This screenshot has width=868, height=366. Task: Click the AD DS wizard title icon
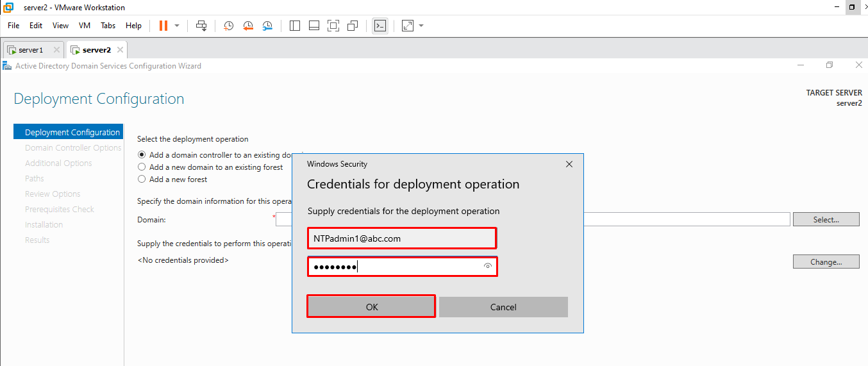click(x=7, y=65)
